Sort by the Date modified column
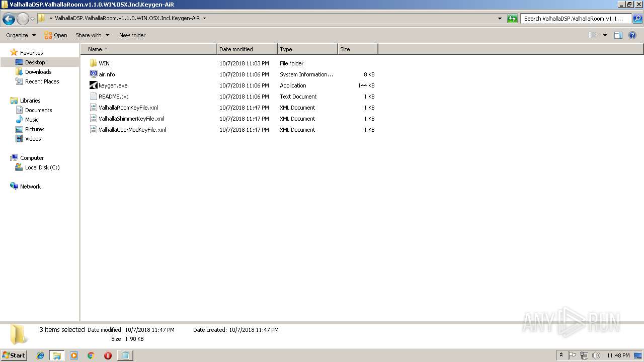This screenshot has width=644, height=362. pos(247,49)
